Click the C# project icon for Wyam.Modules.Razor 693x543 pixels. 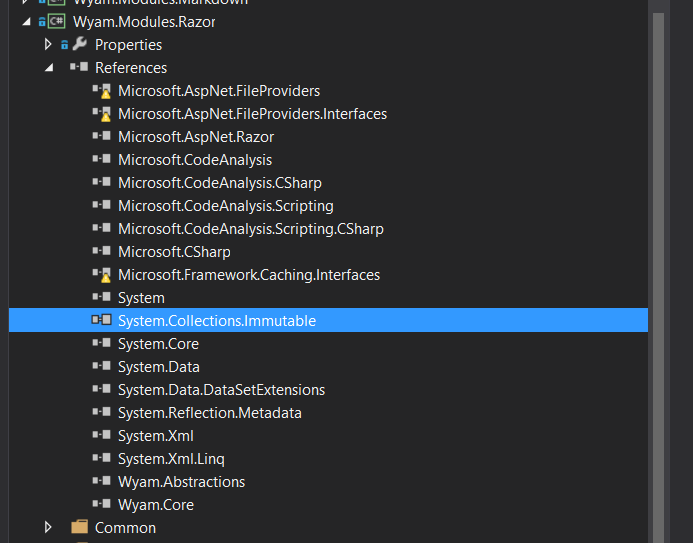coord(57,21)
